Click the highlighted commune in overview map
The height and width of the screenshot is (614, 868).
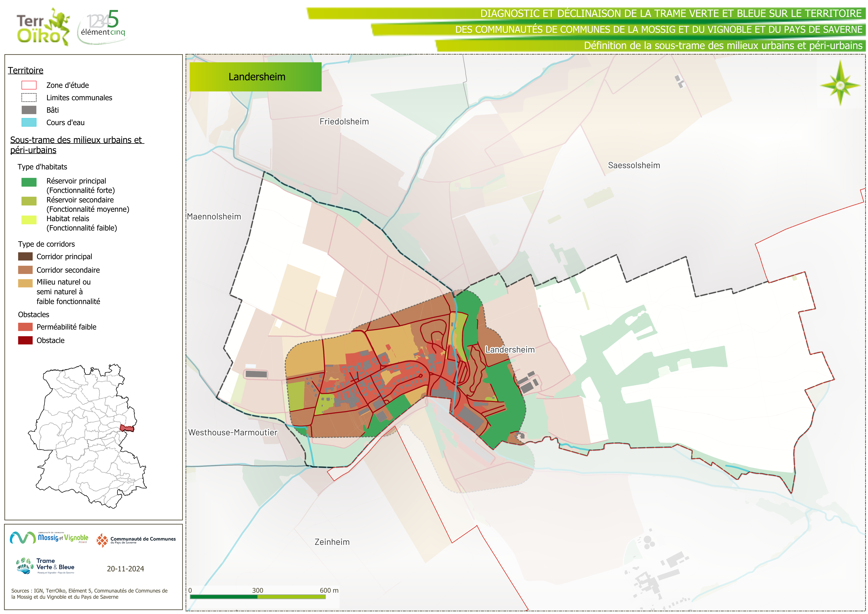tap(127, 428)
